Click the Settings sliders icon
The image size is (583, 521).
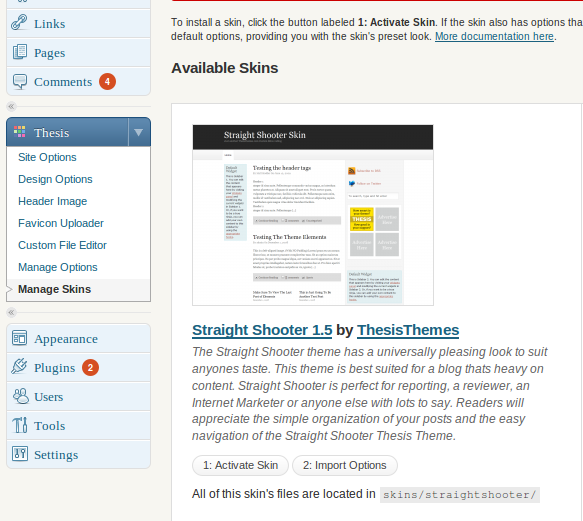[20, 454]
